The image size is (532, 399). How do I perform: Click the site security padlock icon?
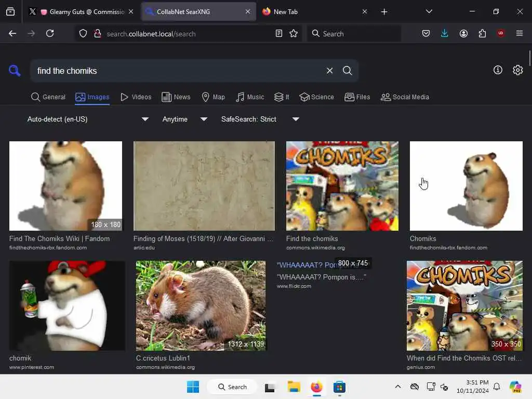(x=98, y=33)
